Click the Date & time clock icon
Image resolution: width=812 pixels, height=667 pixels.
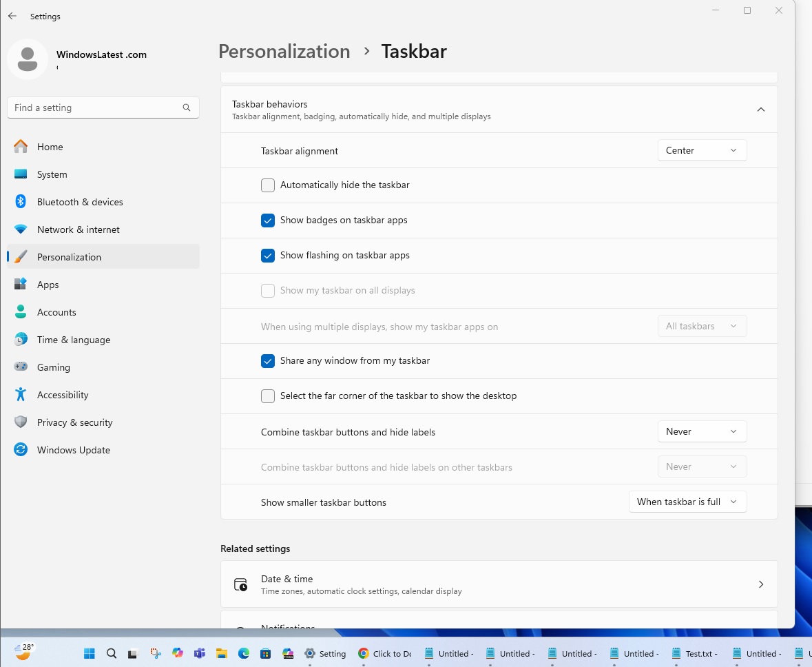point(240,584)
